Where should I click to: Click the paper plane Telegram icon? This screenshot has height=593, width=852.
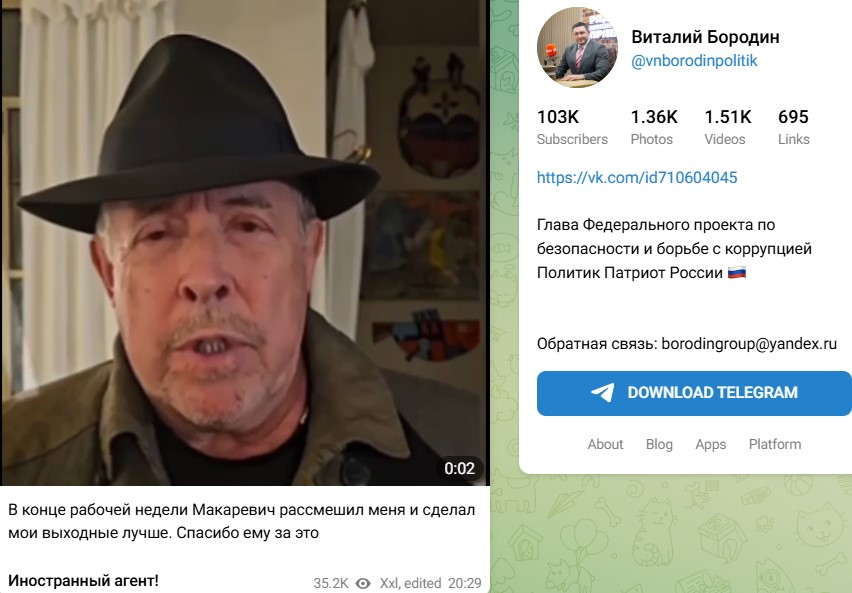(603, 392)
